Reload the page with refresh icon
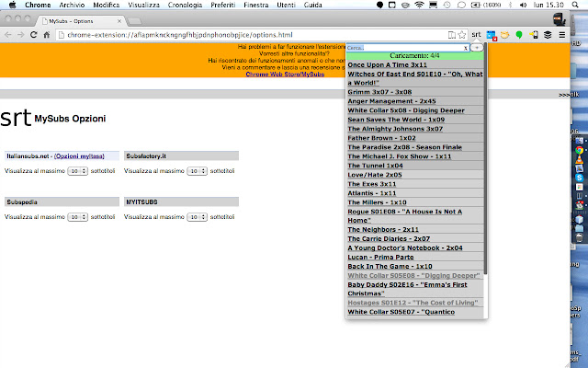The image size is (588, 368). (34, 34)
